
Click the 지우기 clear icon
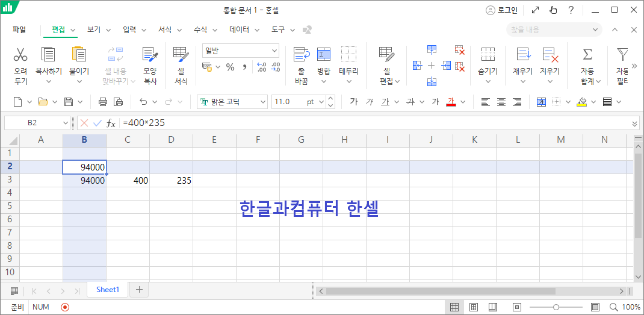(550, 54)
